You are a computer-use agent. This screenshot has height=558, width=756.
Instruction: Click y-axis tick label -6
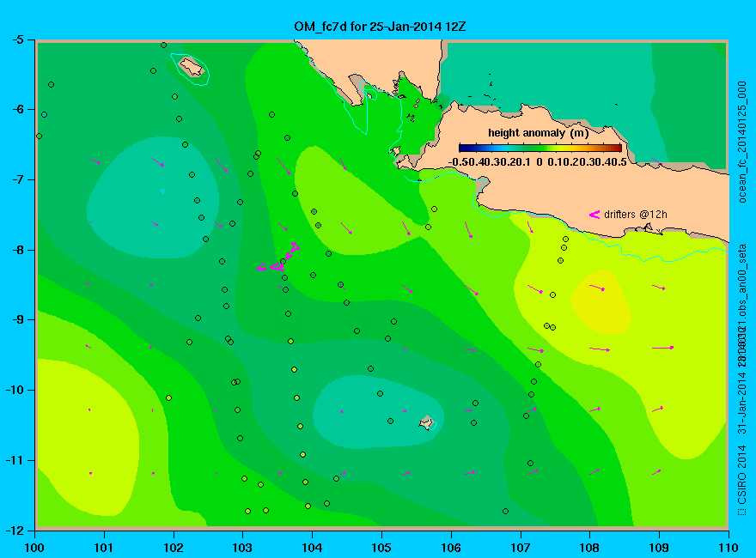coord(16,109)
